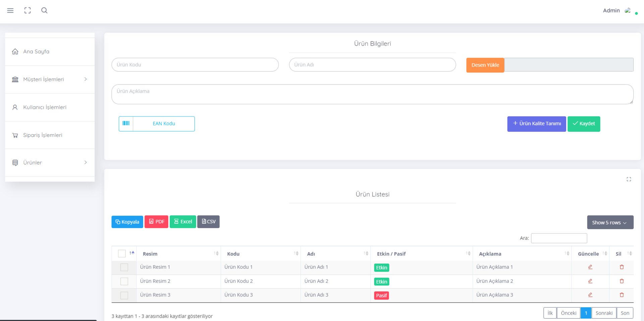The image size is (644, 321).
Task: Select page 1 in pagination
Action: tap(586, 313)
